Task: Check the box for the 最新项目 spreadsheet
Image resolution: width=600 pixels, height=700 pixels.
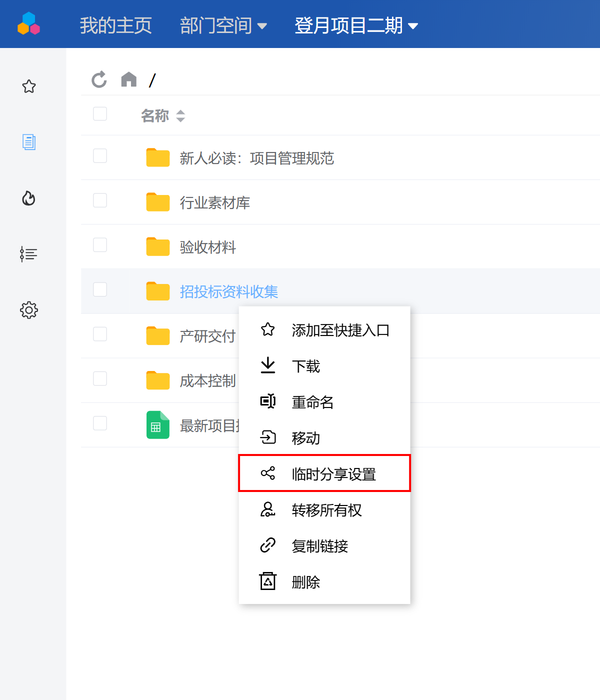Action: 100,423
